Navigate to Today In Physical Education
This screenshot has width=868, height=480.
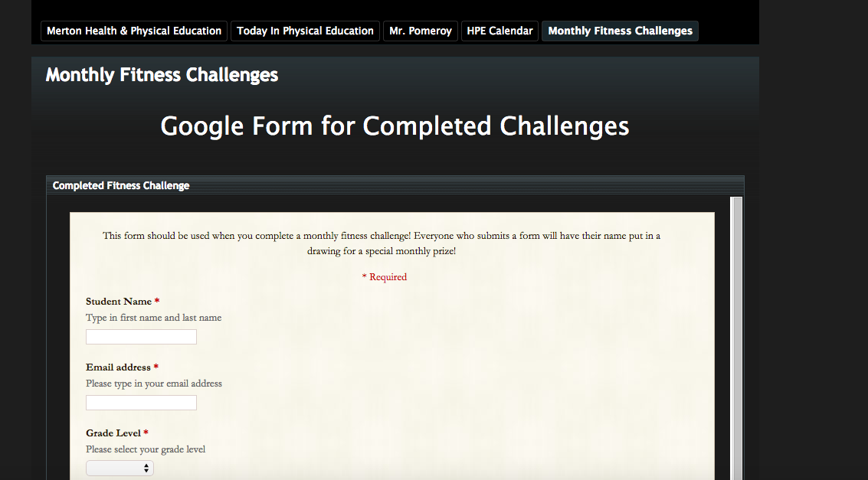click(x=305, y=31)
